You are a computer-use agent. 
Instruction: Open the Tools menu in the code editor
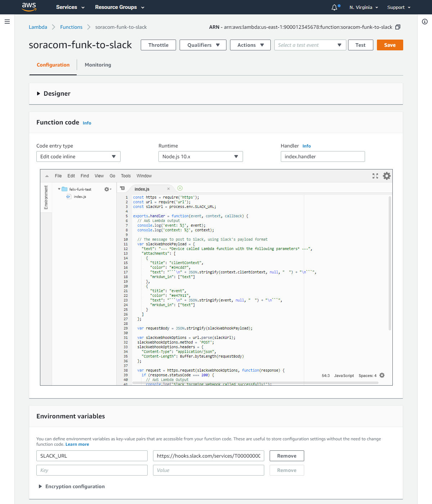coord(126,176)
